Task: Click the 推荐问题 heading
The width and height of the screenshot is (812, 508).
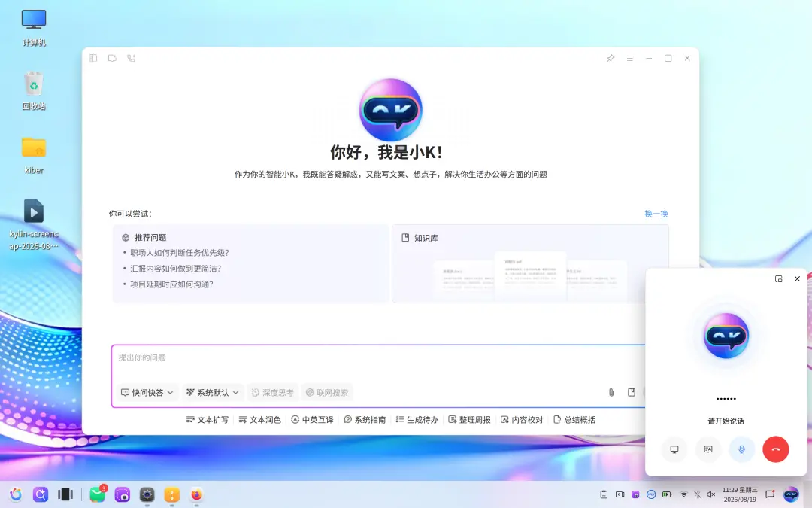Action: 150,237
